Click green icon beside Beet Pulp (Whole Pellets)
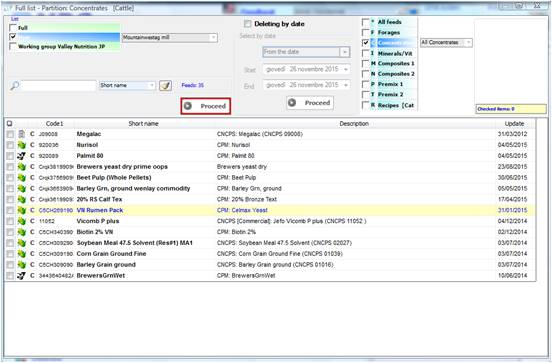The height and width of the screenshot is (363, 552). (21, 177)
